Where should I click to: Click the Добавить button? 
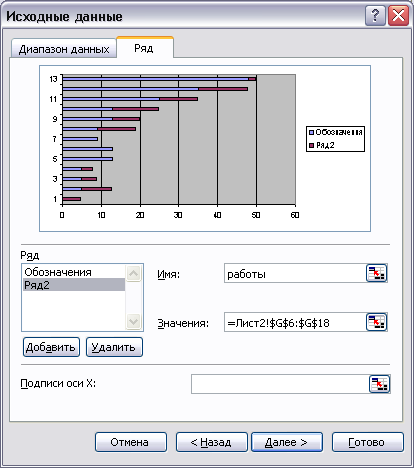click(51, 347)
